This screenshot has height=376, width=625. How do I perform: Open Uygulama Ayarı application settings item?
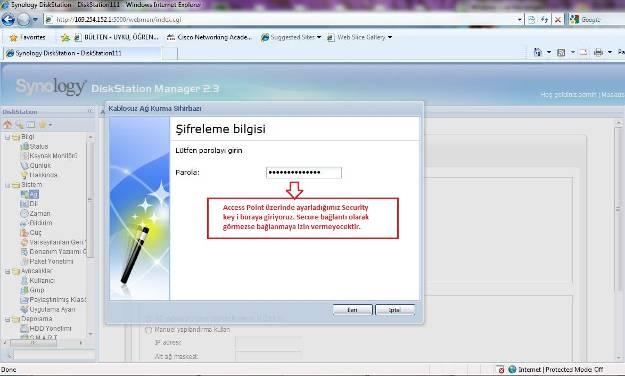coord(48,309)
